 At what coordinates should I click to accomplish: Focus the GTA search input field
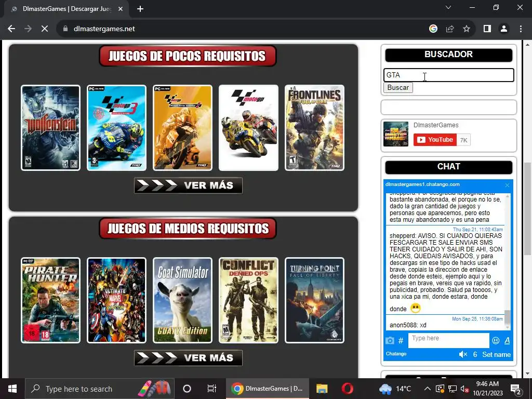[448, 75]
